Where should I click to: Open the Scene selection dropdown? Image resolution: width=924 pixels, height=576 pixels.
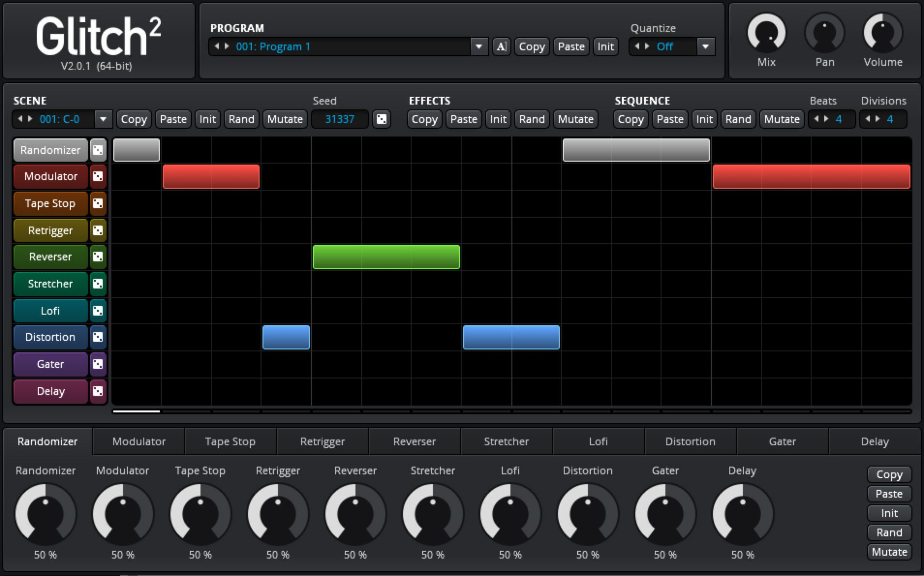(103, 119)
